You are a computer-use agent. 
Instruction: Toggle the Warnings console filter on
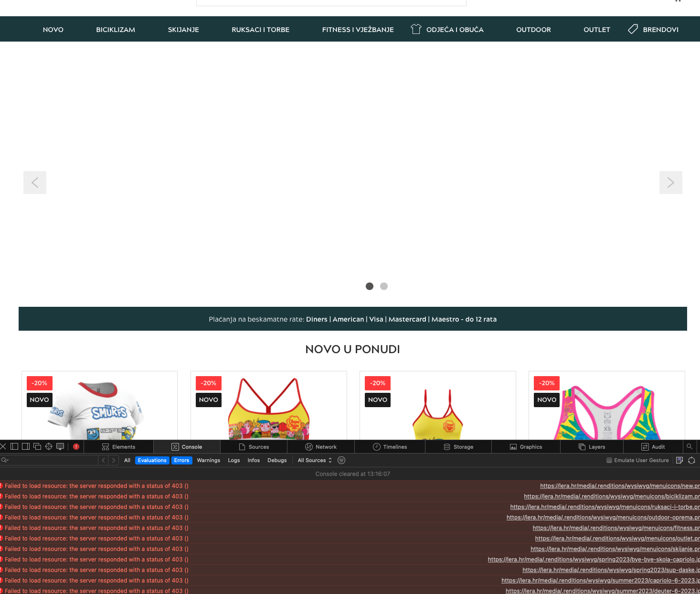point(209,460)
